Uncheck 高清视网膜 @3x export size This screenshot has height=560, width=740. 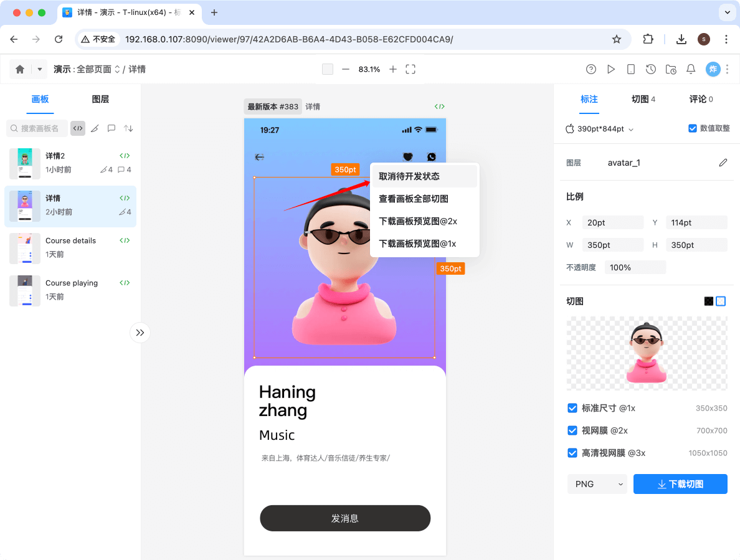point(572,453)
